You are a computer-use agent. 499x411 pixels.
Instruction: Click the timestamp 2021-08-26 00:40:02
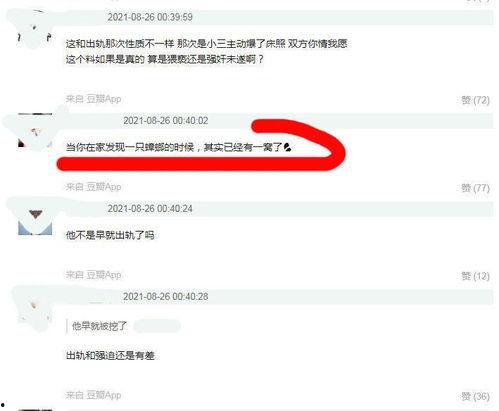(x=166, y=120)
